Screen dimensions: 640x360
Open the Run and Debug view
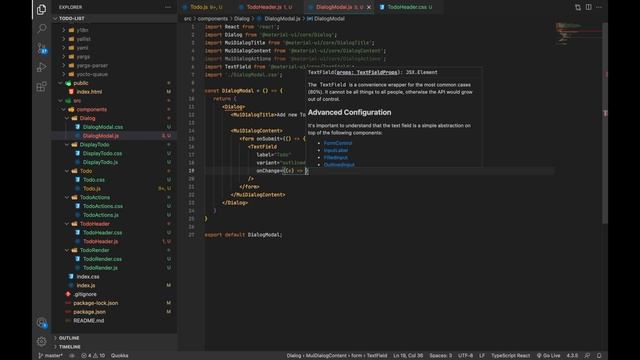(x=41, y=67)
